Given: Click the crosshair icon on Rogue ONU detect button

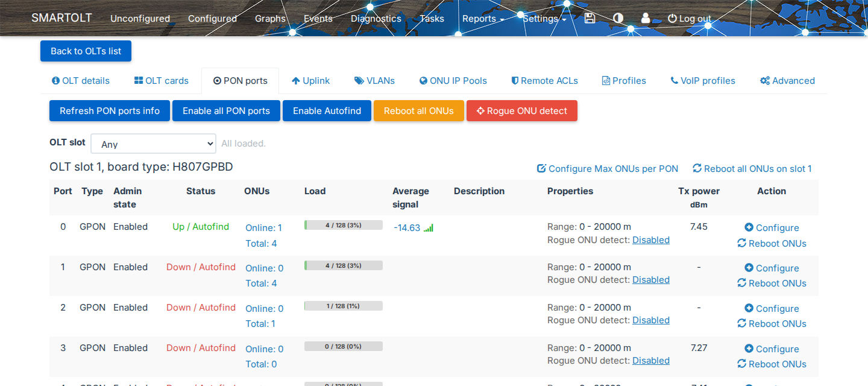Looking at the screenshot, I should coord(480,111).
